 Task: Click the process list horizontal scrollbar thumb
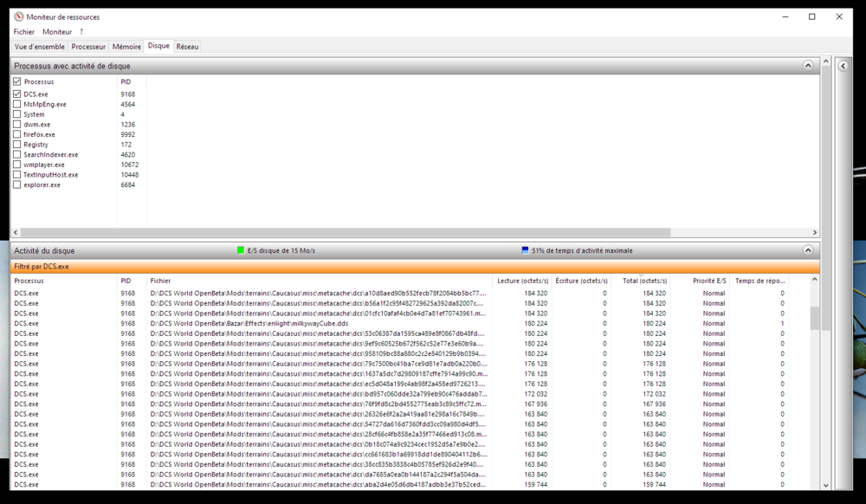pos(346,232)
